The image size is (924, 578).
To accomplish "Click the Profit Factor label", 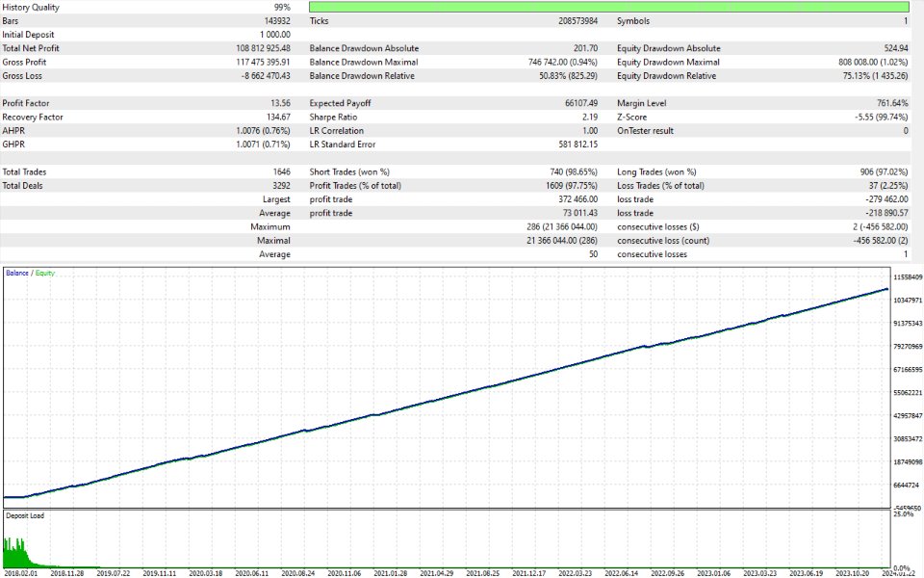I will (x=26, y=103).
